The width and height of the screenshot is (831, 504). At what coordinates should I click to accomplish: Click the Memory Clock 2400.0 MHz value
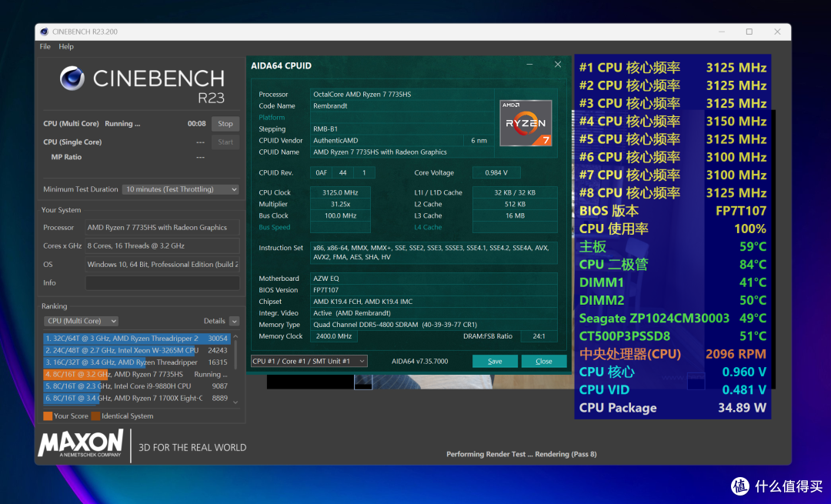(x=334, y=336)
